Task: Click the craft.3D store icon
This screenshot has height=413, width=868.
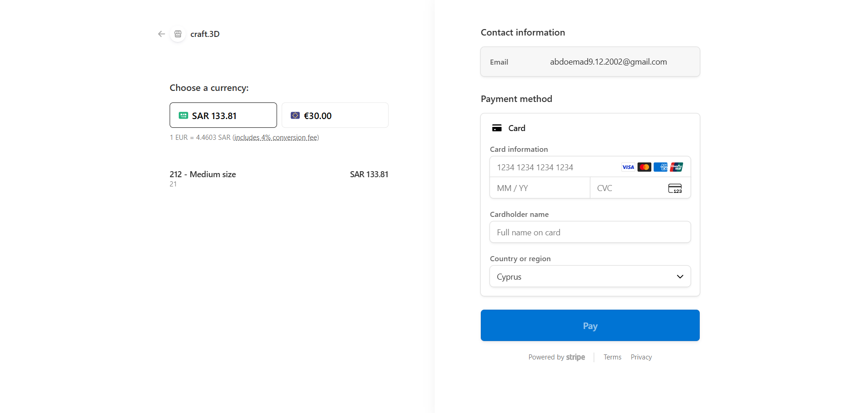Action: (178, 34)
